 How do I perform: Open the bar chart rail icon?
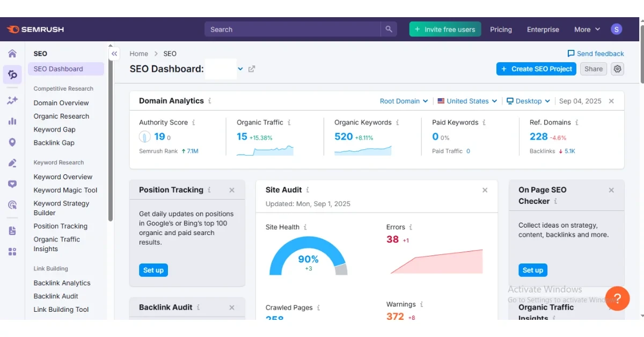coord(12,121)
